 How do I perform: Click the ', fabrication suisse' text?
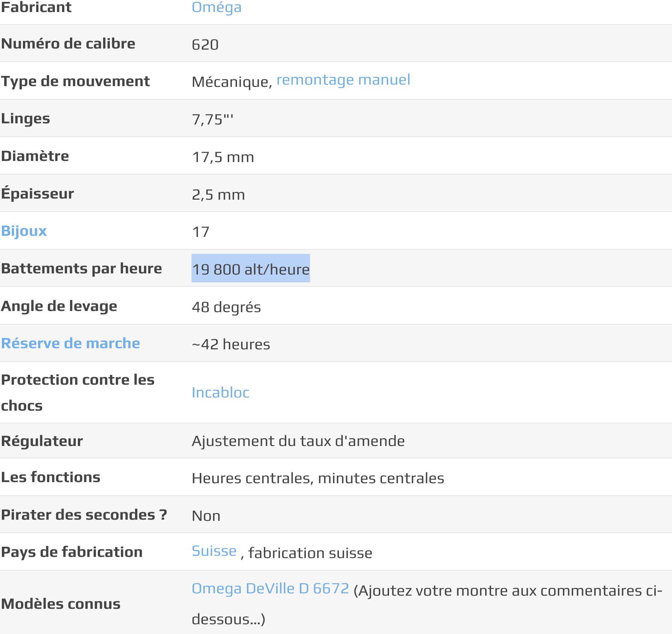click(x=306, y=553)
